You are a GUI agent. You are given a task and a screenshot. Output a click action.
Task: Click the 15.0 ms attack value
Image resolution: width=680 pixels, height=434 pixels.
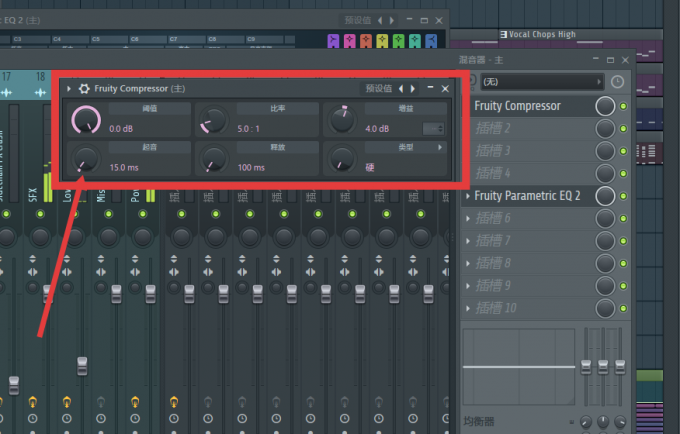coord(124,167)
